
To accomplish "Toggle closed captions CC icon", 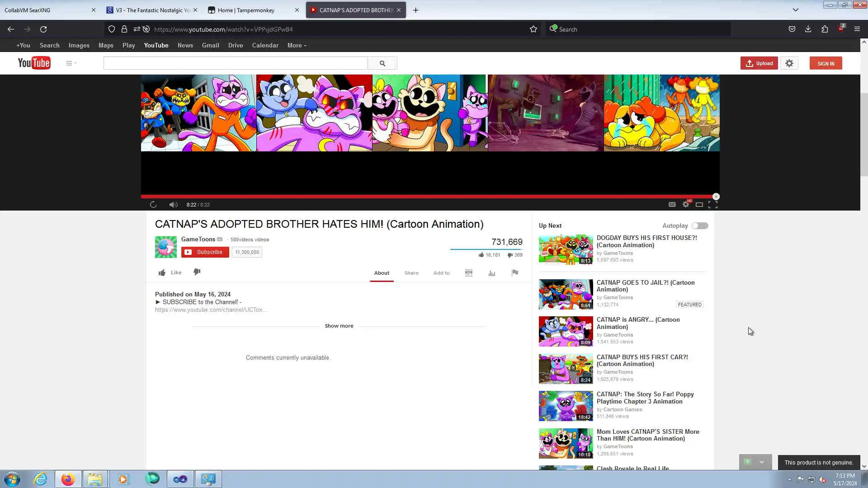I will tap(672, 205).
